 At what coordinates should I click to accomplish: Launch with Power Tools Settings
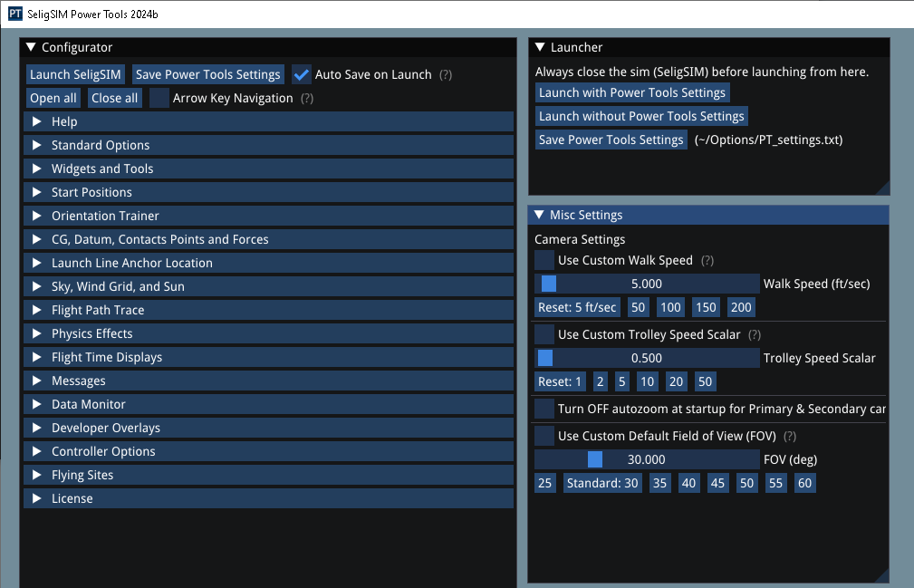pos(632,92)
